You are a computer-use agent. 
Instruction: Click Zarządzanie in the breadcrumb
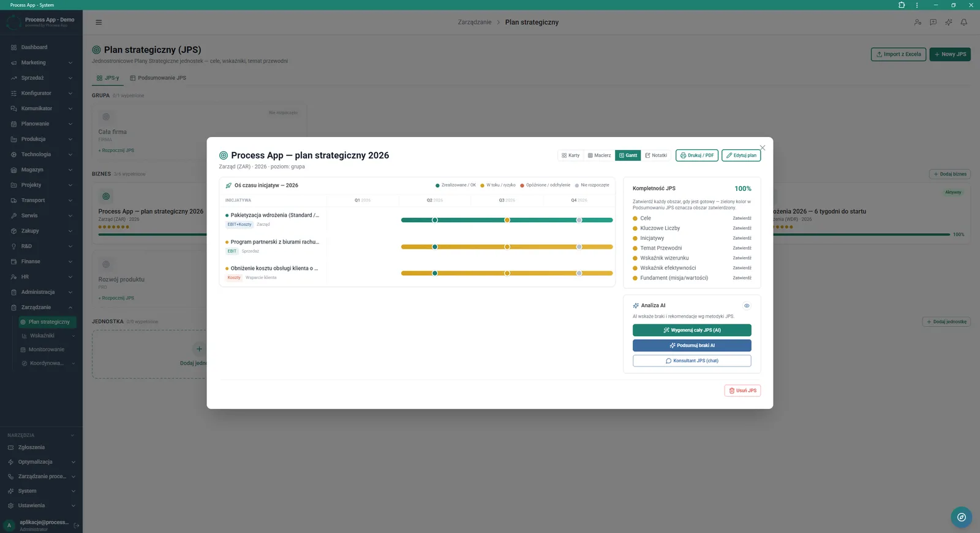pyautogui.click(x=475, y=22)
